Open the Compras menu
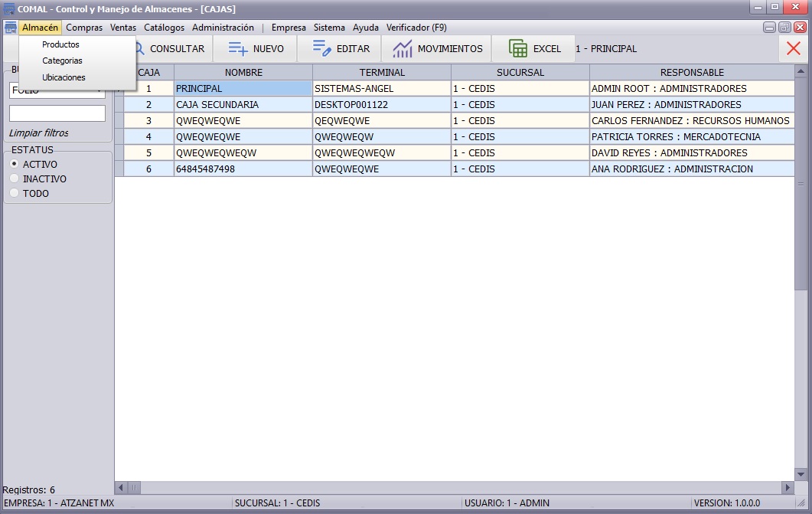 pos(84,27)
